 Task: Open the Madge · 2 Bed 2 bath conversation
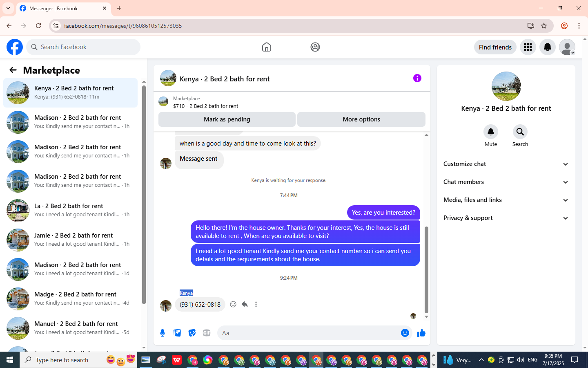71,299
